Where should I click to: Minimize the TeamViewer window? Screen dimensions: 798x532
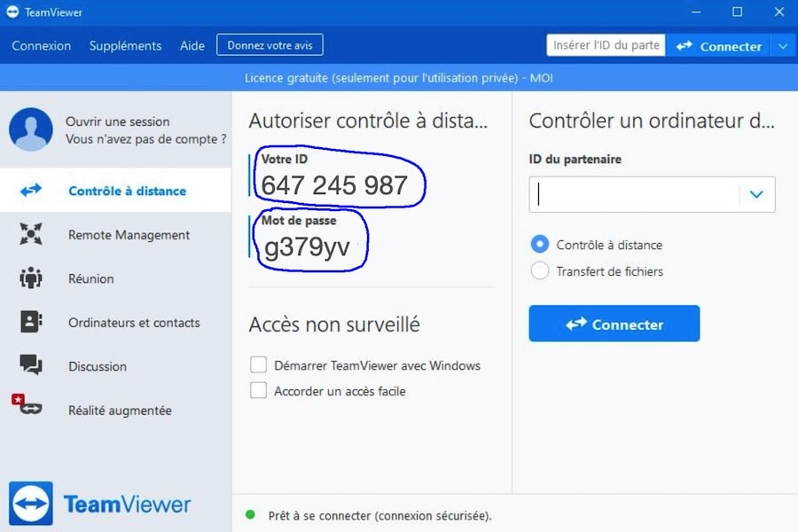click(x=696, y=12)
